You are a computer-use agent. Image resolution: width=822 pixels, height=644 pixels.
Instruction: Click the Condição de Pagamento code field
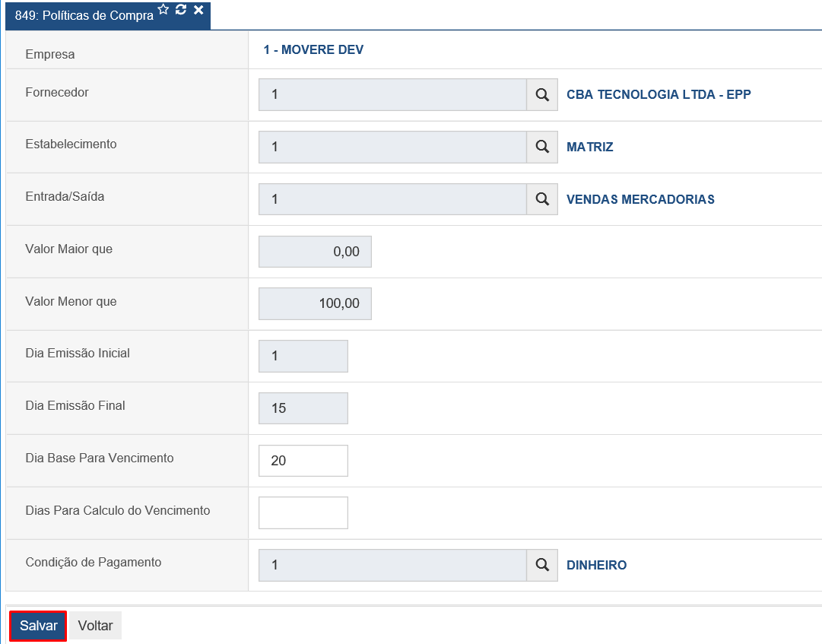pyautogui.click(x=392, y=565)
